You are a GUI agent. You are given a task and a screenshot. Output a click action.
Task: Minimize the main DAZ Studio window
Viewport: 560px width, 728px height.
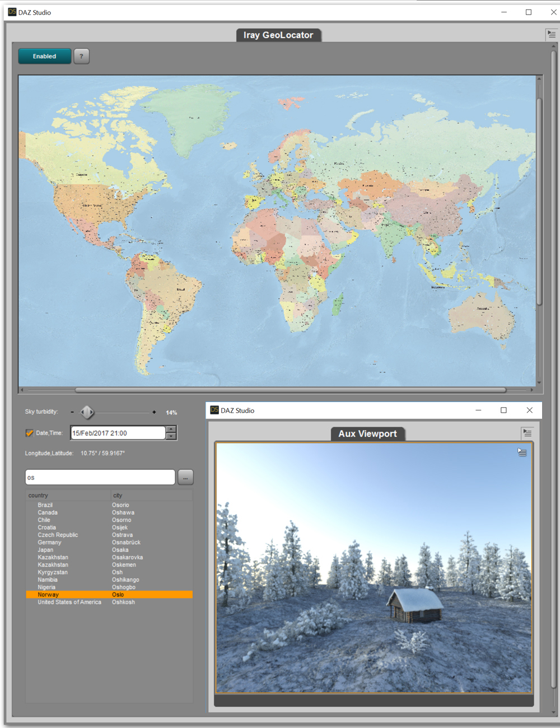click(504, 12)
